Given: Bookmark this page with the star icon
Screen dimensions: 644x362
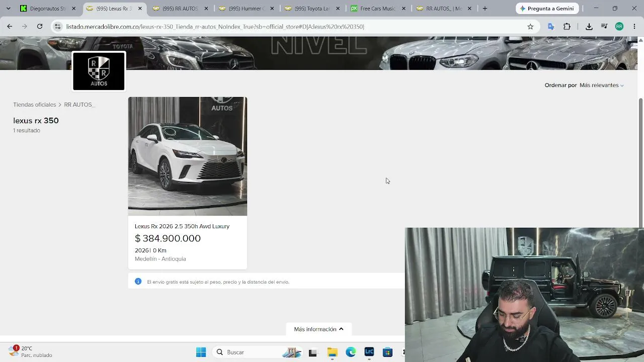Looking at the screenshot, I should click(530, 27).
